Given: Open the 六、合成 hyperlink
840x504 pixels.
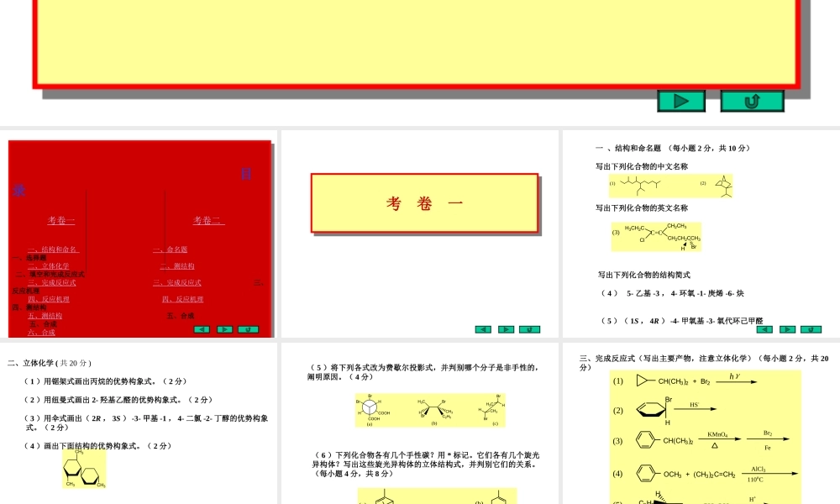Looking at the screenshot, I should tap(40, 331).
